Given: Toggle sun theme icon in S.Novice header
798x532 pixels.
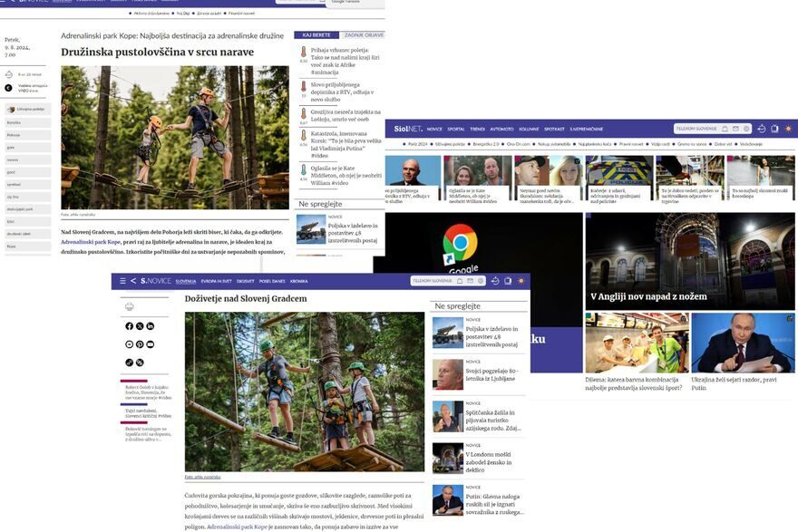Looking at the screenshot, I should point(522,281).
